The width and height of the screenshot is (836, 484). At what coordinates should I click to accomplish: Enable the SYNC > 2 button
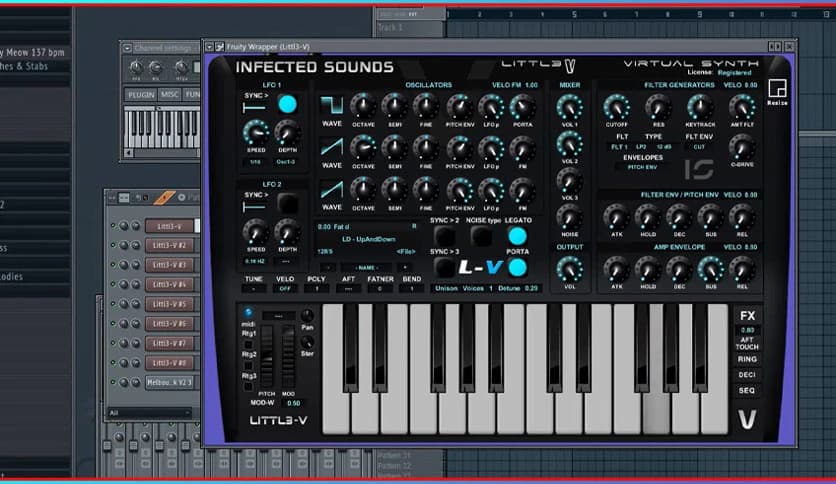click(444, 236)
